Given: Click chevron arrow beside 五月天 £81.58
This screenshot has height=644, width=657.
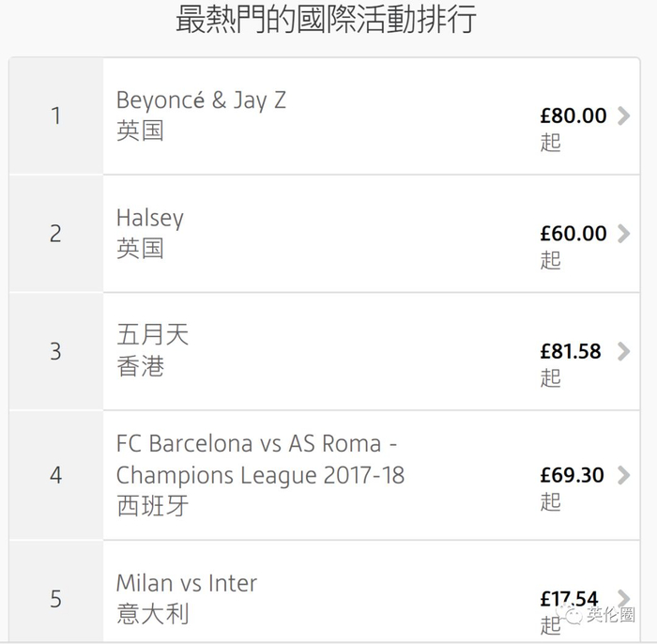Looking at the screenshot, I should pos(623,352).
